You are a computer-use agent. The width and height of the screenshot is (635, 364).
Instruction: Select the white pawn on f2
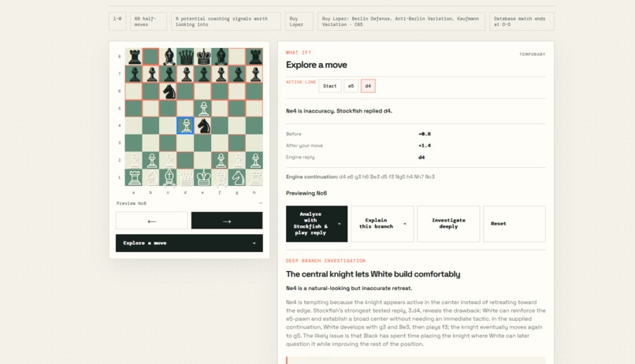pyautogui.click(x=221, y=160)
